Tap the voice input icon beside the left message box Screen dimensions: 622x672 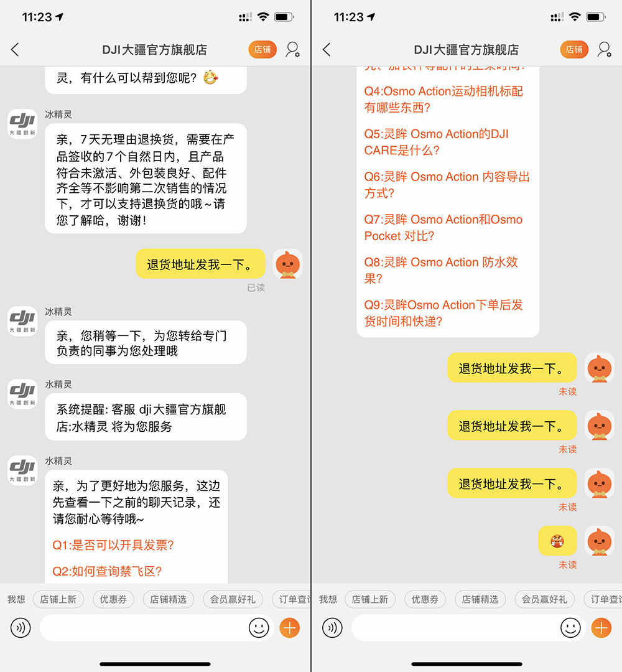point(21,628)
